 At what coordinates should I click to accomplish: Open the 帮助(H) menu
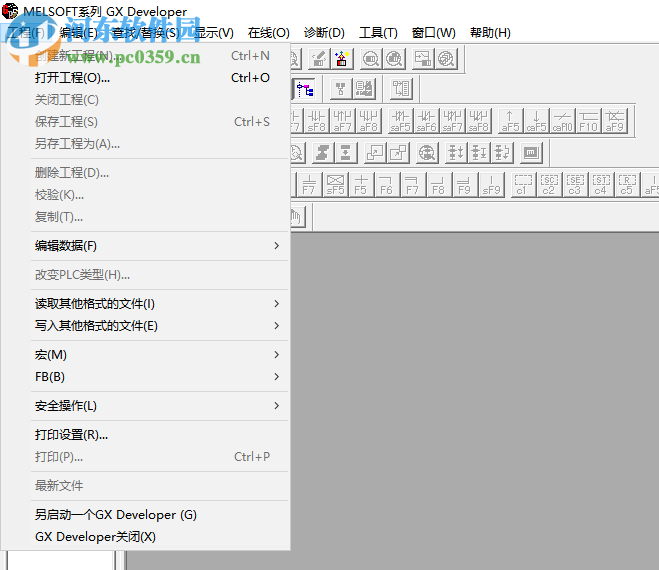tap(490, 33)
